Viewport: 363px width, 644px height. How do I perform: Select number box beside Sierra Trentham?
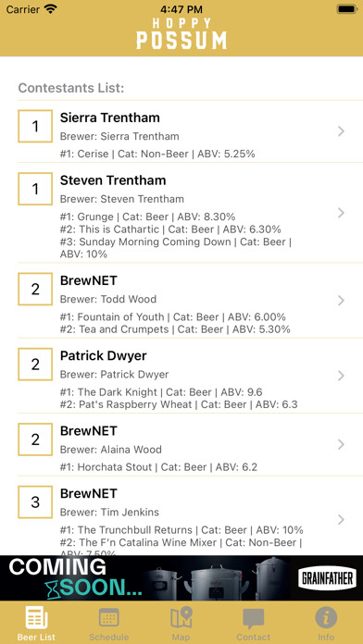(35, 126)
